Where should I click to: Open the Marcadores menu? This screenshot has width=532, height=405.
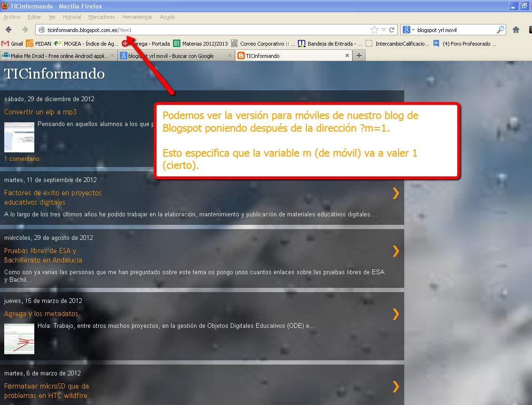[102, 17]
